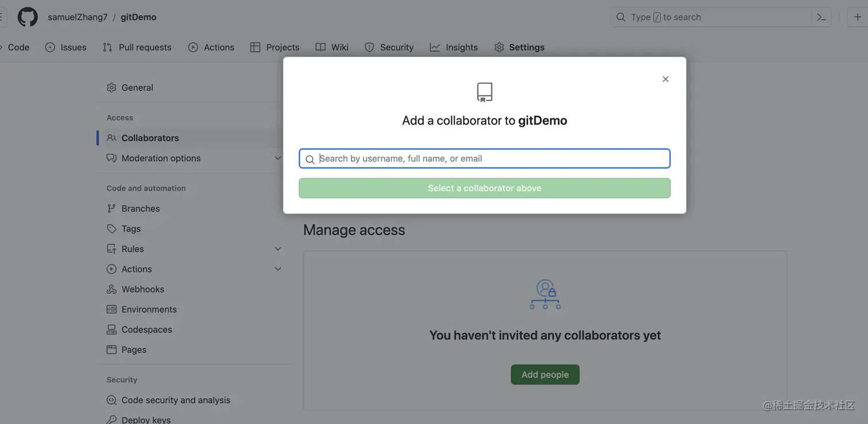The height and width of the screenshot is (424, 868).
Task: Open General settings page
Action: pyautogui.click(x=137, y=88)
